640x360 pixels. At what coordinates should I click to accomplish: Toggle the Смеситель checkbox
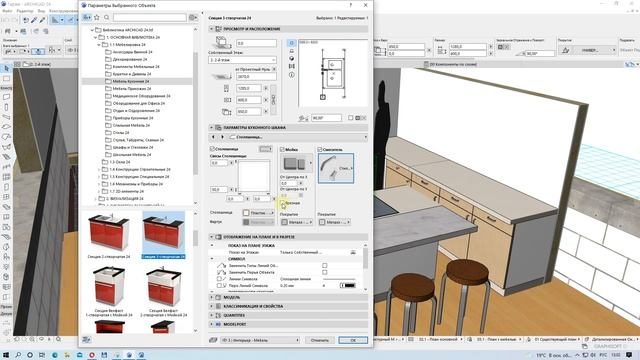320,149
